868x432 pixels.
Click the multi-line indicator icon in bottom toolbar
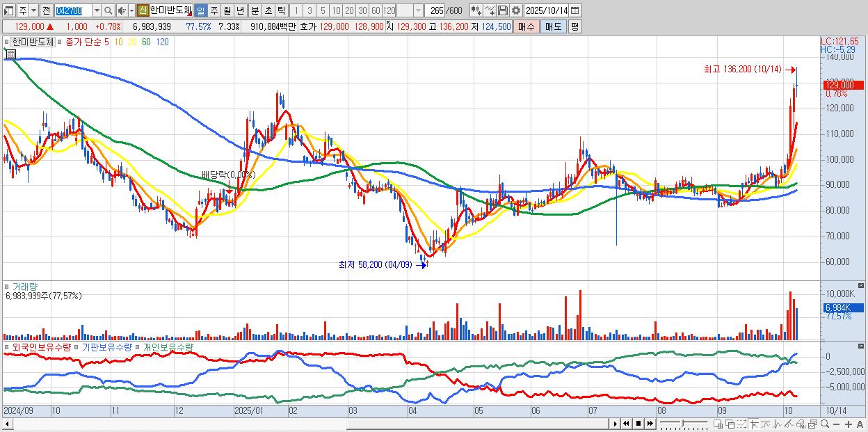click(x=789, y=424)
